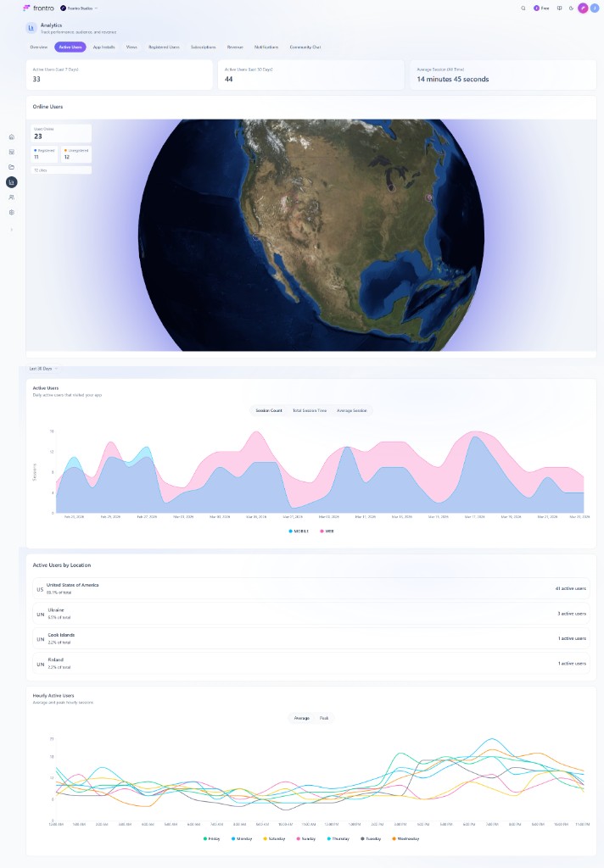Image resolution: width=604 pixels, height=868 pixels.
Task: Click the United States of America row
Action: (x=310, y=588)
